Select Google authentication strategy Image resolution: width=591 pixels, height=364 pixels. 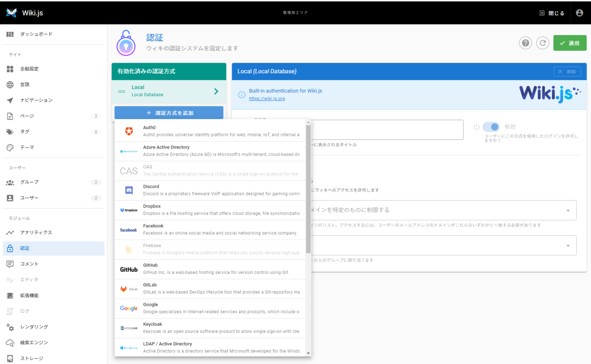coord(210,308)
